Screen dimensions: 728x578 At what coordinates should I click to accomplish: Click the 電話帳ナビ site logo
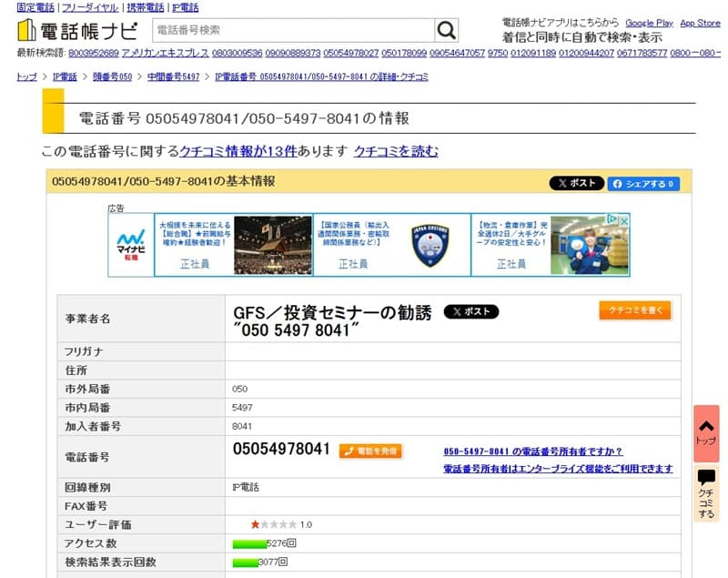pos(77,30)
